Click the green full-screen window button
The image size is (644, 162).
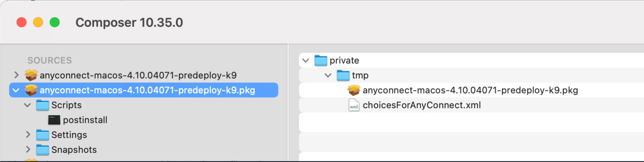pyautogui.click(x=54, y=22)
